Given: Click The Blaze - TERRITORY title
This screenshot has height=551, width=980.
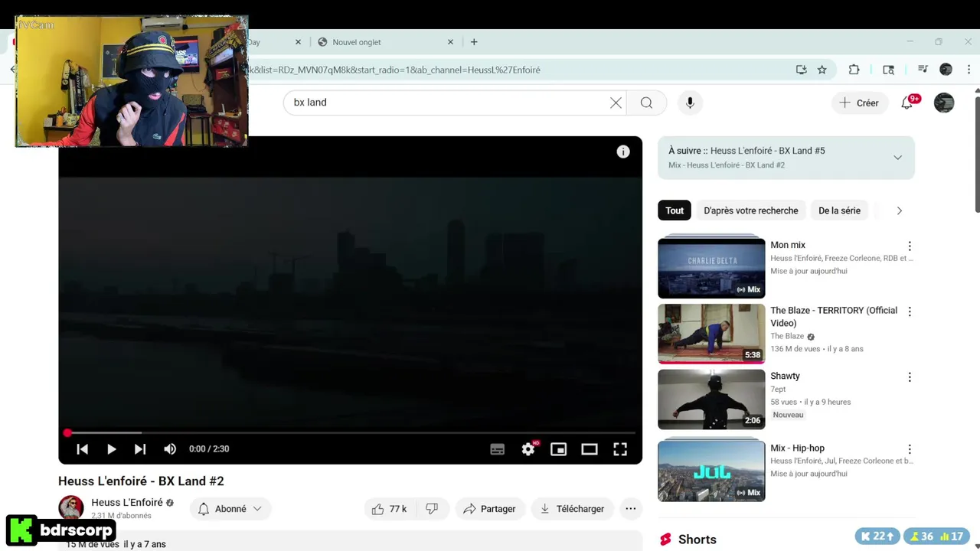Looking at the screenshot, I should click(x=834, y=317).
